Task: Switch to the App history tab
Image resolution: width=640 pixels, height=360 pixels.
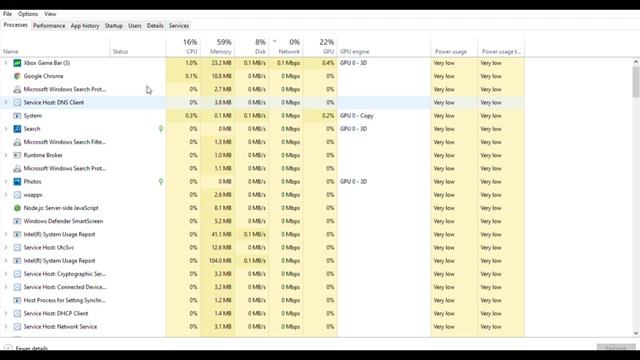Action: click(85, 26)
